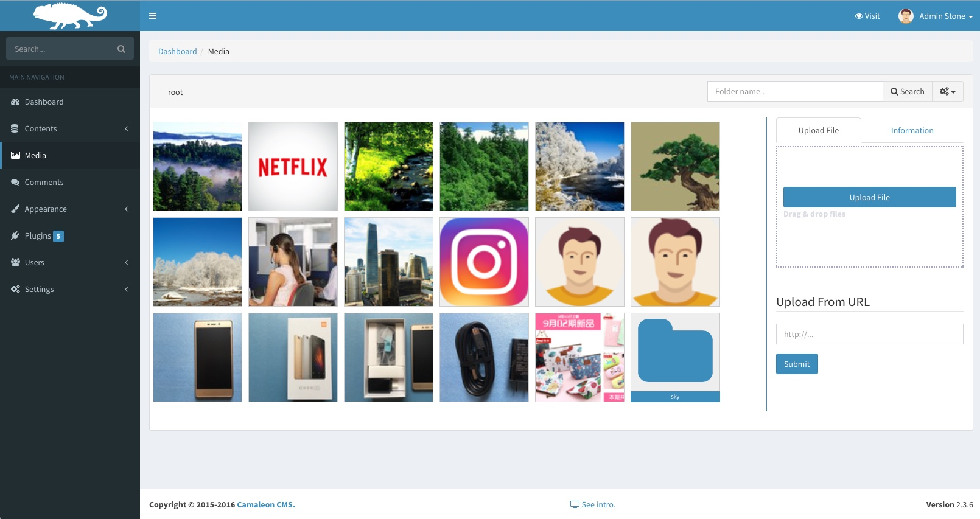Click the blue Upload File button
The image size is (980, 519).
[869, 197]
